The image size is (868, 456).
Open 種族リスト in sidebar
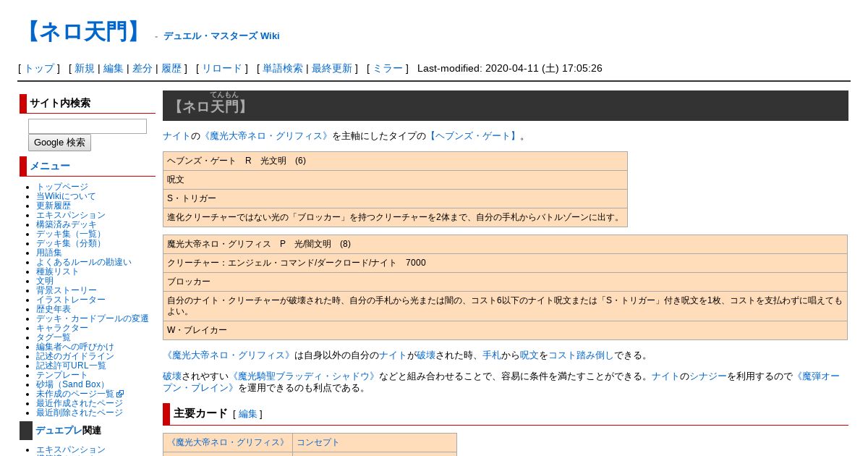click(x=58, y=271)
